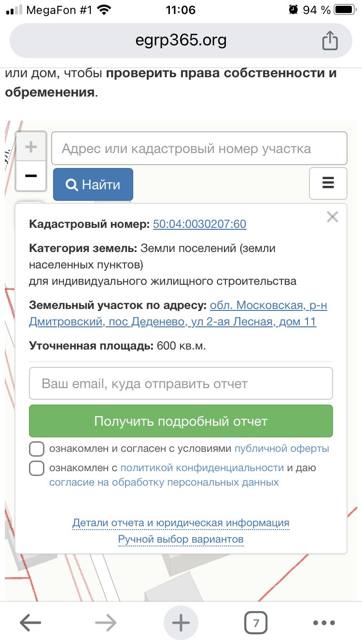The image size is (362, 644).
Task: Go back with the browser back arrow
Action: coord(30,623)
